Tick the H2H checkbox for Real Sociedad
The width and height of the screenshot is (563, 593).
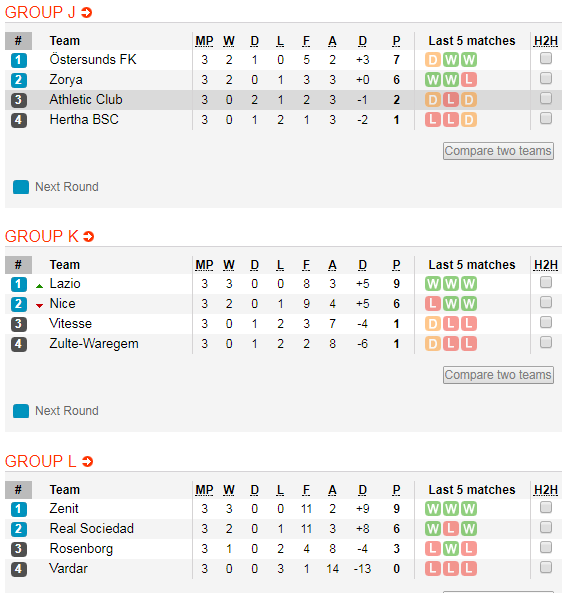(546, 527)
